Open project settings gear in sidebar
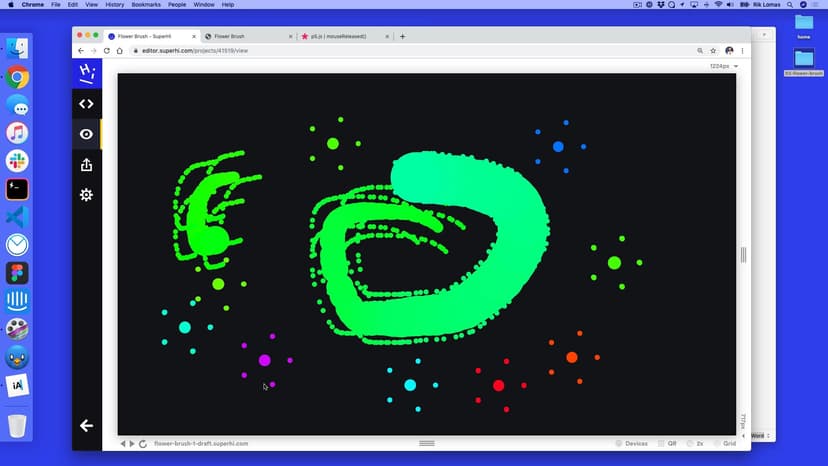Viewport: 828px width, 466px height. coord(86,195)
